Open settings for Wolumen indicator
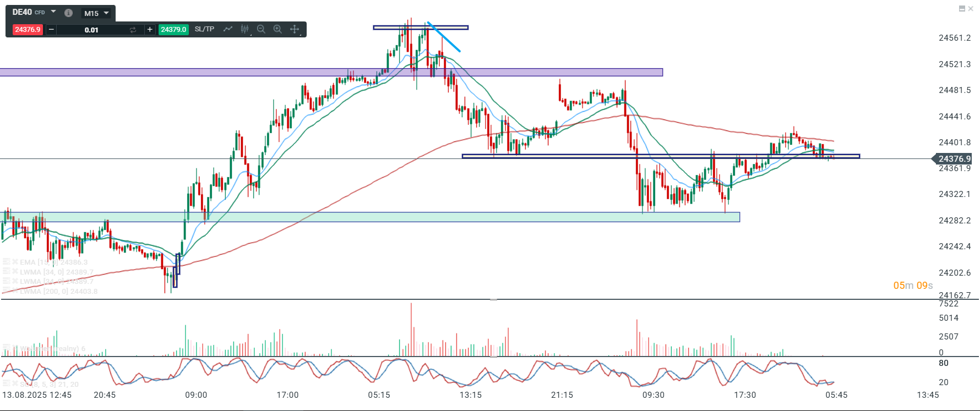 pos(6,348)
